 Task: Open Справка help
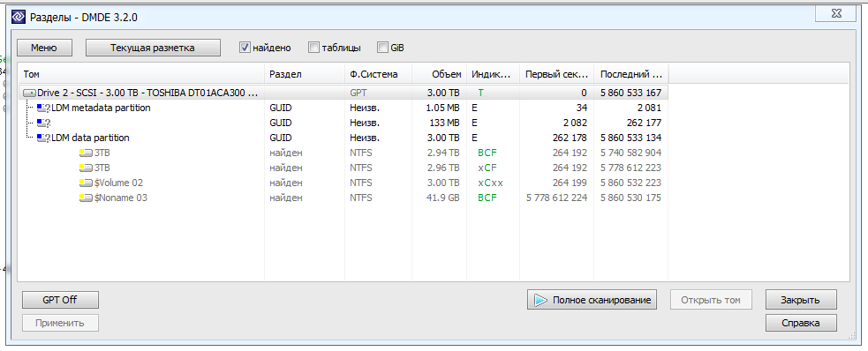801,323
